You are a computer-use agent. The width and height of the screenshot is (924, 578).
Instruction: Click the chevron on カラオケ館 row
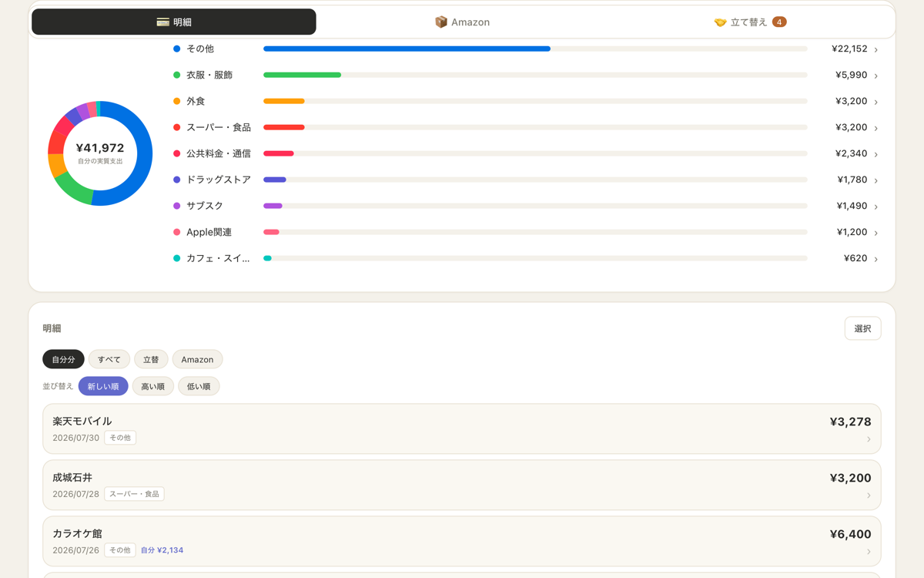(x=869, y=552)
